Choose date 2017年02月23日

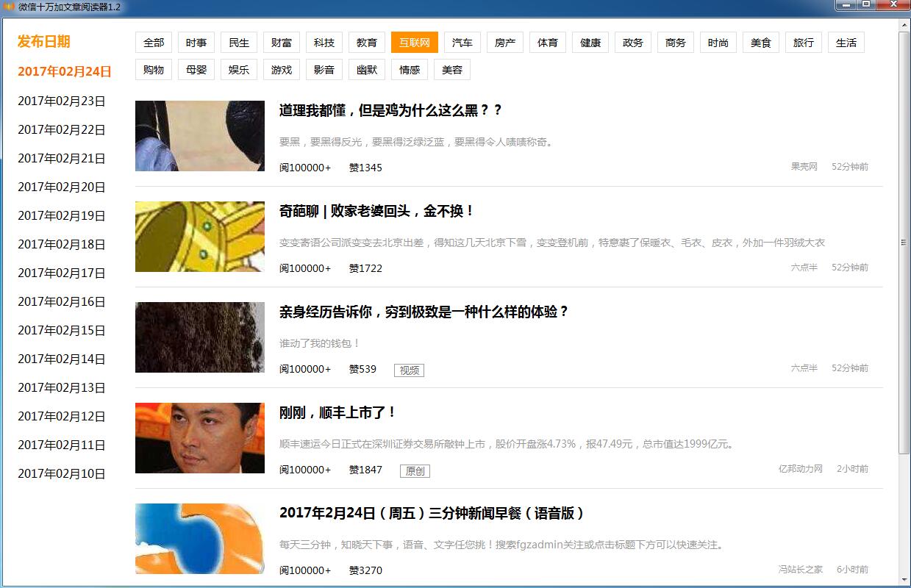point(62,101)
